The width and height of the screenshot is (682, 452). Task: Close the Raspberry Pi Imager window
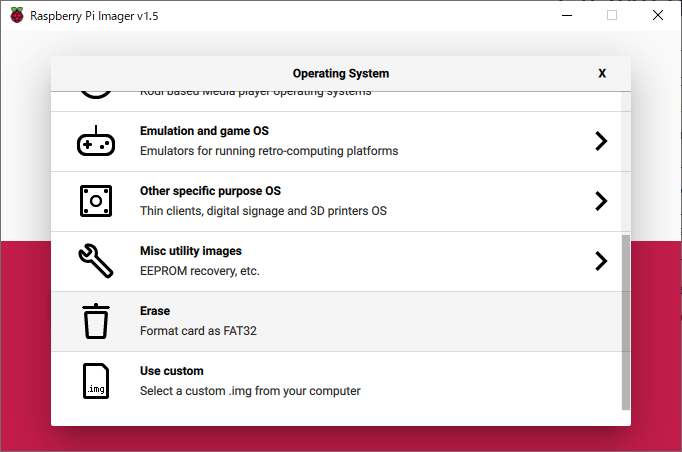pyautogui.click(x=658, y=15)
